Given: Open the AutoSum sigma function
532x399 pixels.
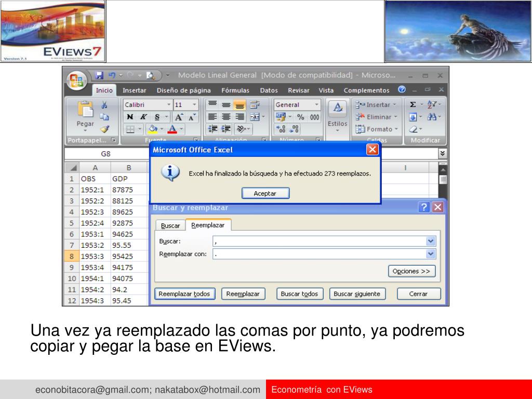Looking at the screenshot, I should tap(413, 104).
